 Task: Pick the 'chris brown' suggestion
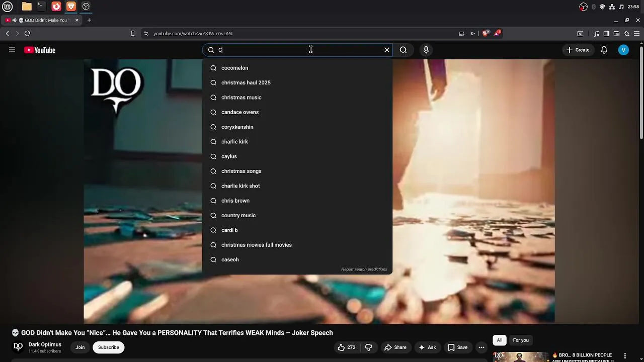click(x=297, y=201)
